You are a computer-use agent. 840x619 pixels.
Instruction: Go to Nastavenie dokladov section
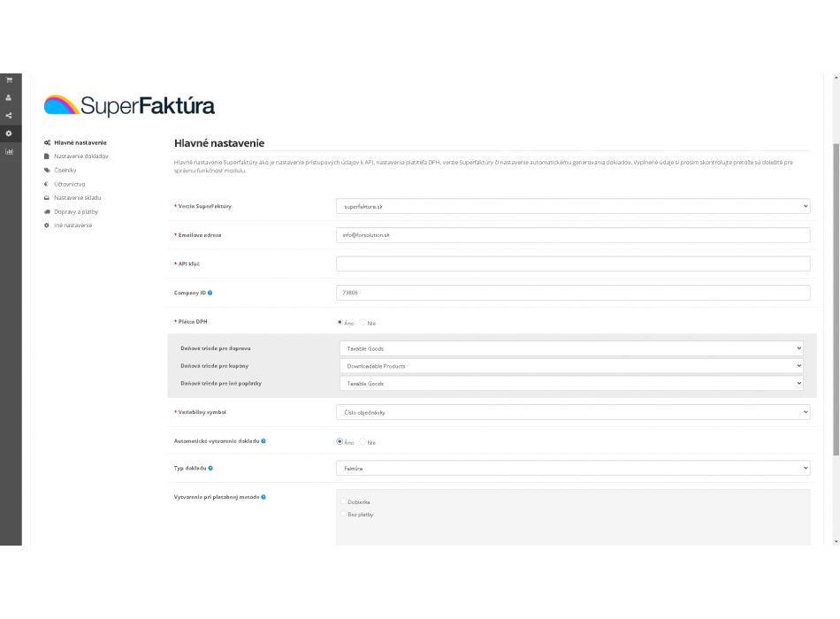pos(80,157)
